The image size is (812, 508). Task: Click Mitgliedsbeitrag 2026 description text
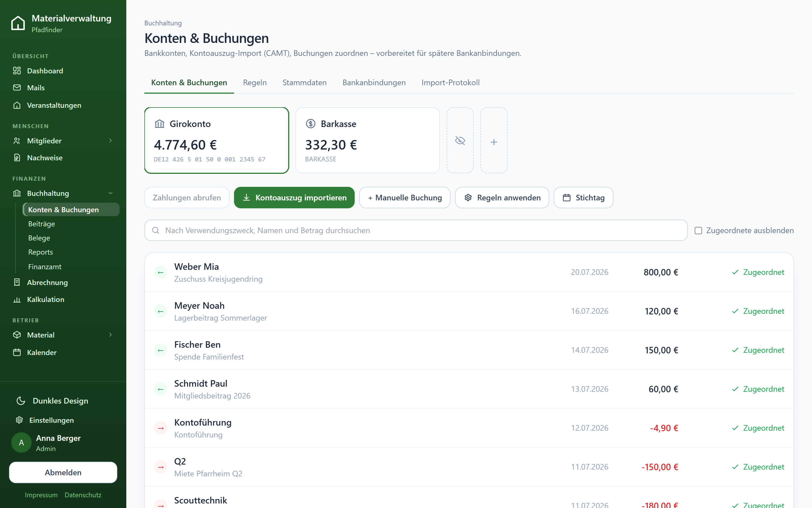pyautogui.click(x=212, y=396)
